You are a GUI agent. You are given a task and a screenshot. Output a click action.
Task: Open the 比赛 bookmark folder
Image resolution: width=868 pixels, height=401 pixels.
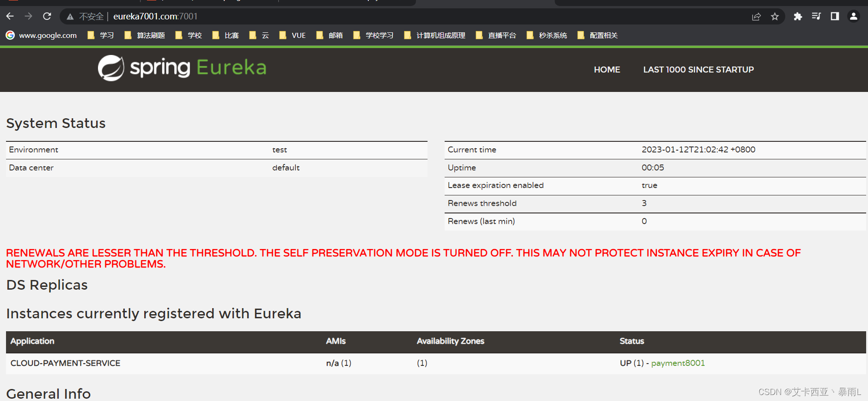tap(226, 35)
